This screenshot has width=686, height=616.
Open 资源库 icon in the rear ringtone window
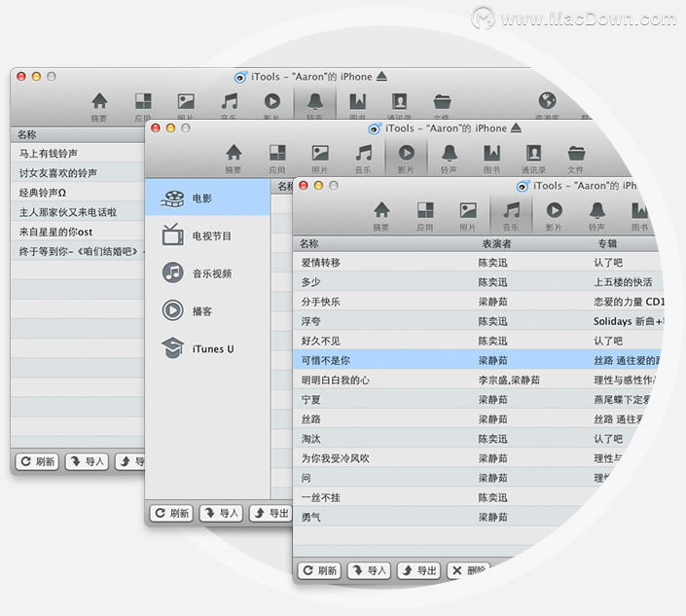pyautogui.click(x=547, y=103)
